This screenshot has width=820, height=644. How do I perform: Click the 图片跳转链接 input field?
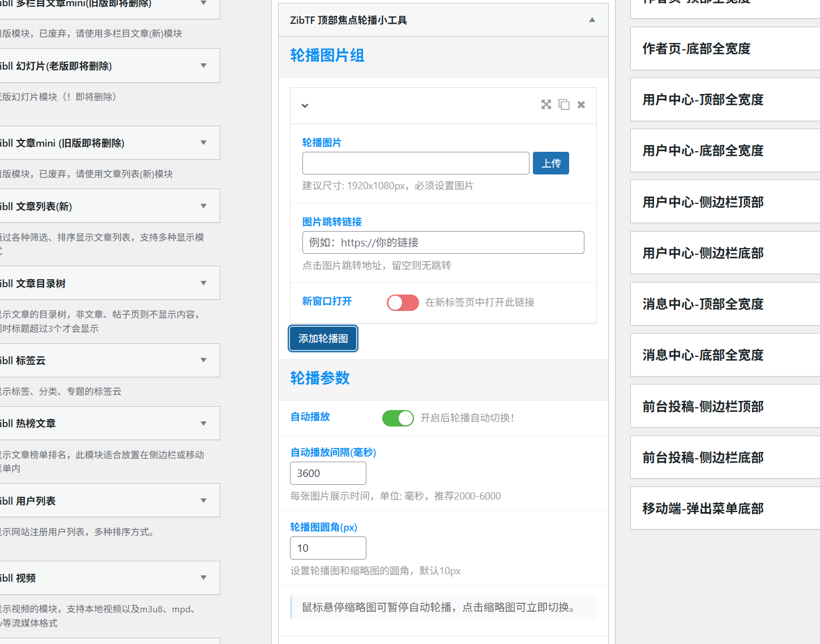[443, 242]
